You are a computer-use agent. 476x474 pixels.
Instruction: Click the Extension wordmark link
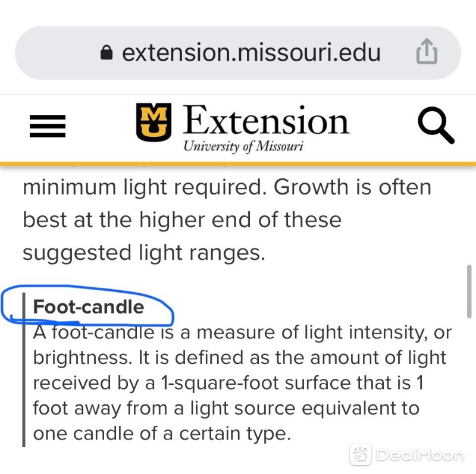point(266,120)
